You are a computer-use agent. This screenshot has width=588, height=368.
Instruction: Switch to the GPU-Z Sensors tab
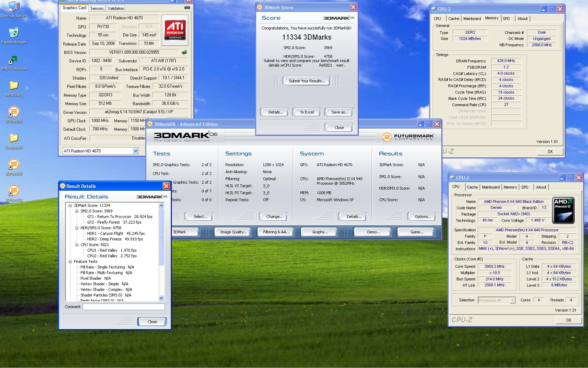point(97,8)
